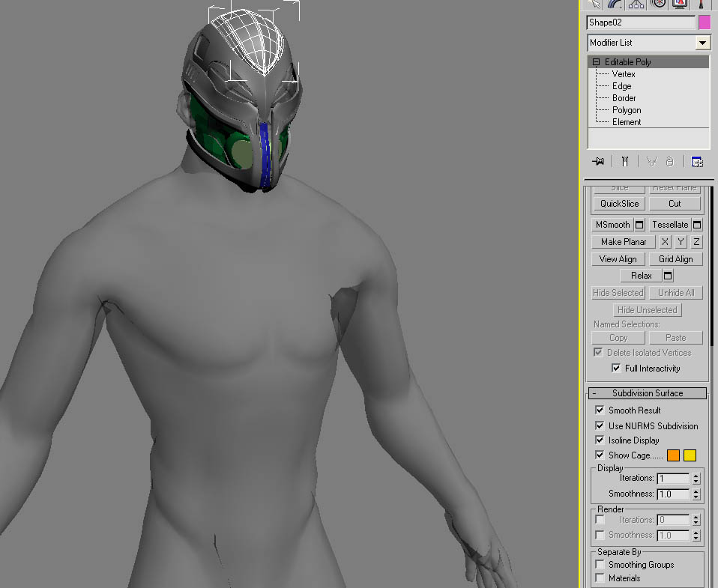Enable Render Smoothness checkbox
Viewport: 718px width, 588px height.
point(600,535)
